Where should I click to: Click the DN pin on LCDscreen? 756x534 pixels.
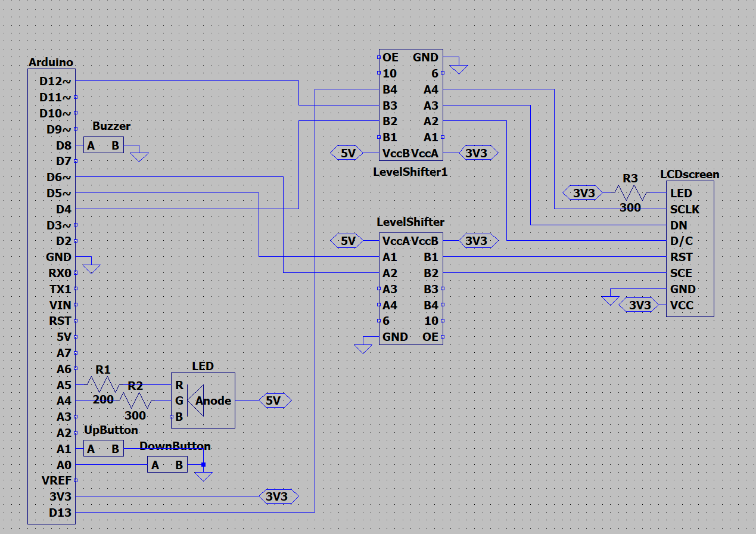679,225
